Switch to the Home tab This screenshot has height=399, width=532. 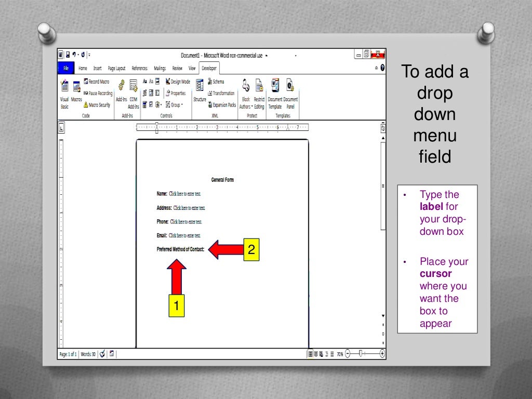[83, 68]
